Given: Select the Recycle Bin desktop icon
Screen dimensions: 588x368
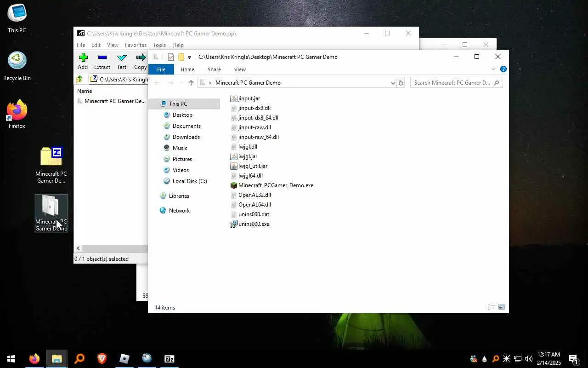Looking at the screenshot, I should 17,66.
